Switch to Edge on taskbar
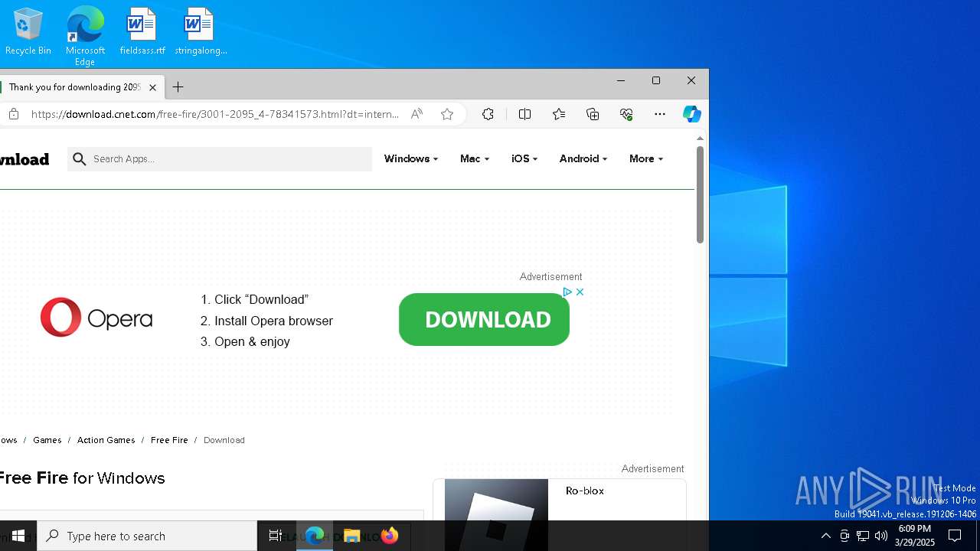This screenshot has height=551, width=980. [x=315, y=536]
